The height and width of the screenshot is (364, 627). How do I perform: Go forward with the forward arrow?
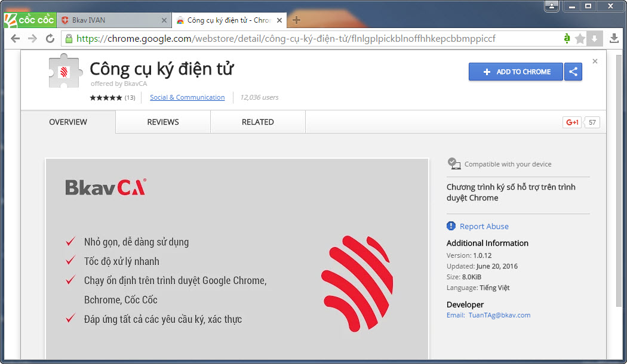(32, 39)
